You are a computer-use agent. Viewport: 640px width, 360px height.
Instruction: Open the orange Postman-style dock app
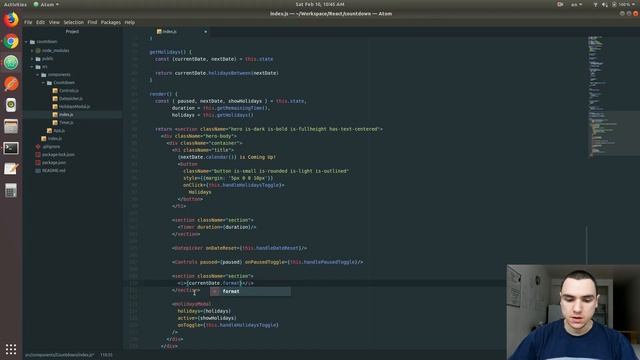[11, 84]
